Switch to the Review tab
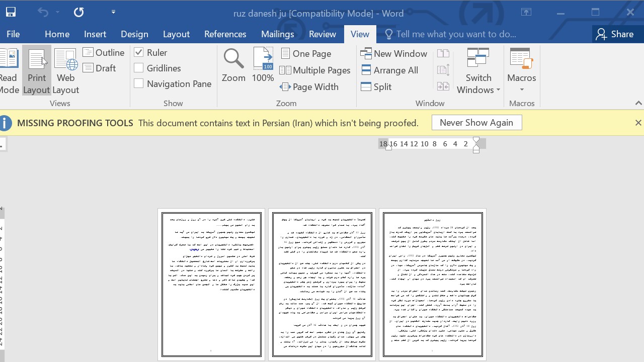 323,34
